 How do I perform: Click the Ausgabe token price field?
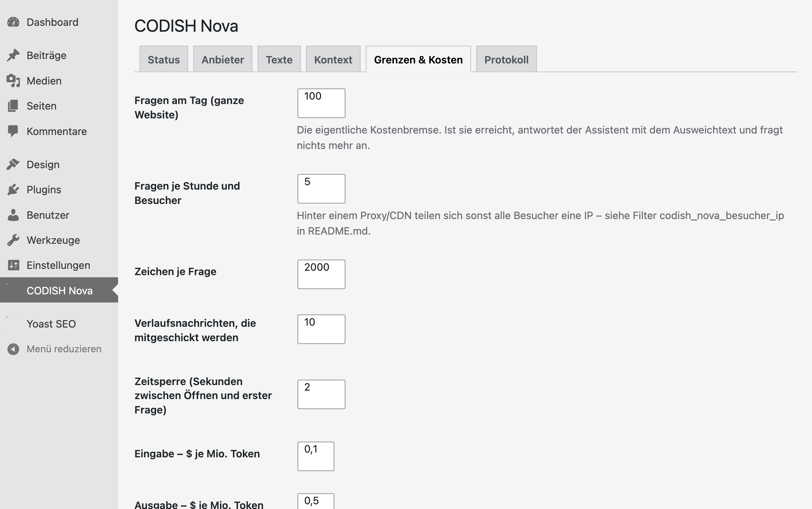[316, 502]
